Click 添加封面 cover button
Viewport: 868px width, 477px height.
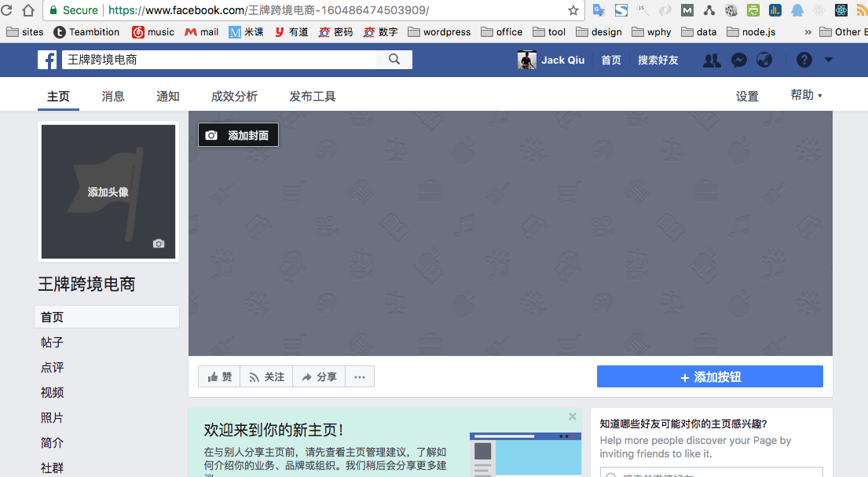[x=238, y=135]
